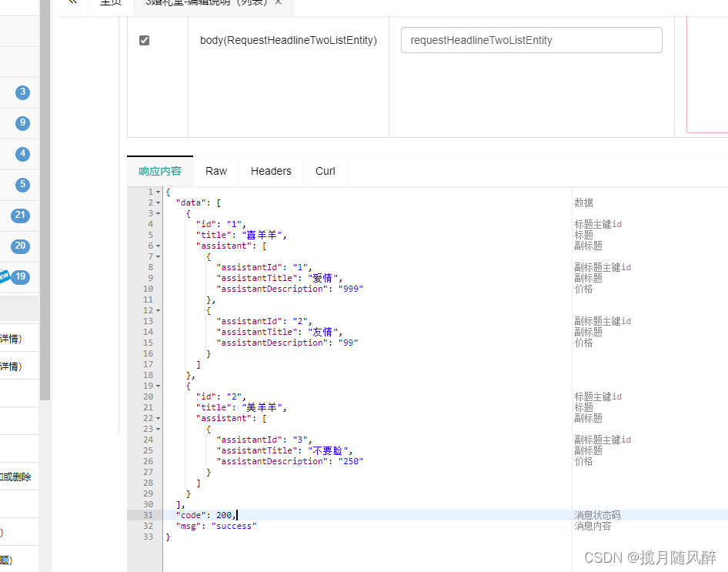Screen dimensions: 728x572
Task: Click the sidebar badge showing 19
Action: pos(20,276)
